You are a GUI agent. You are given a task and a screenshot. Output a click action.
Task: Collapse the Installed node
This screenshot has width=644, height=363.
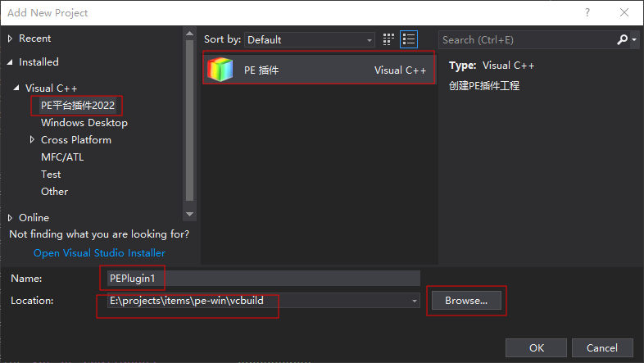pyautogui.click(x=10, y=62)
